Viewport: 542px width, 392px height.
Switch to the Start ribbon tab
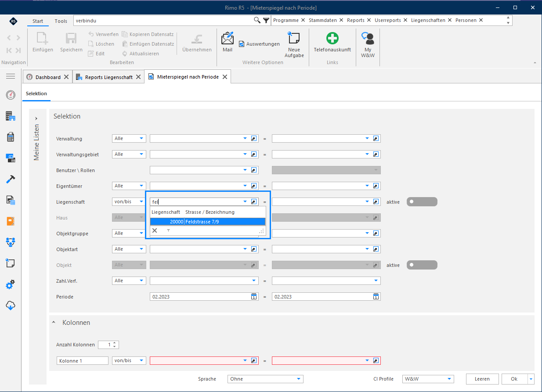coord(38,21)
